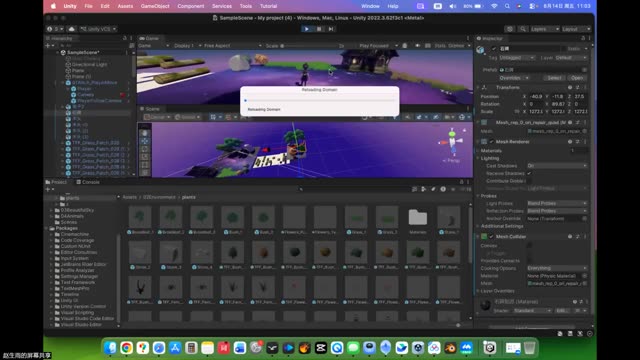Open the Cast Shadows dropdown
The height and width of the screenshot is (360, 640).
click(x=557, y=166)
